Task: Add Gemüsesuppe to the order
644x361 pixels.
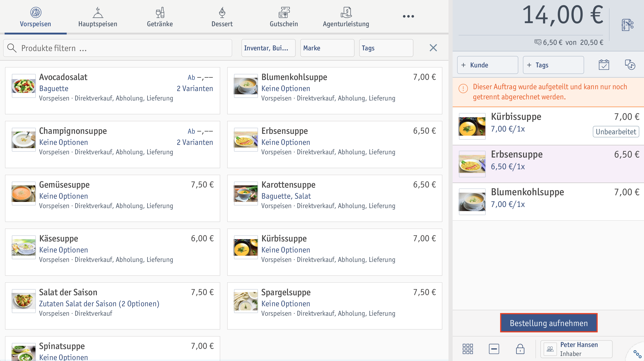Action: [112, 198]
